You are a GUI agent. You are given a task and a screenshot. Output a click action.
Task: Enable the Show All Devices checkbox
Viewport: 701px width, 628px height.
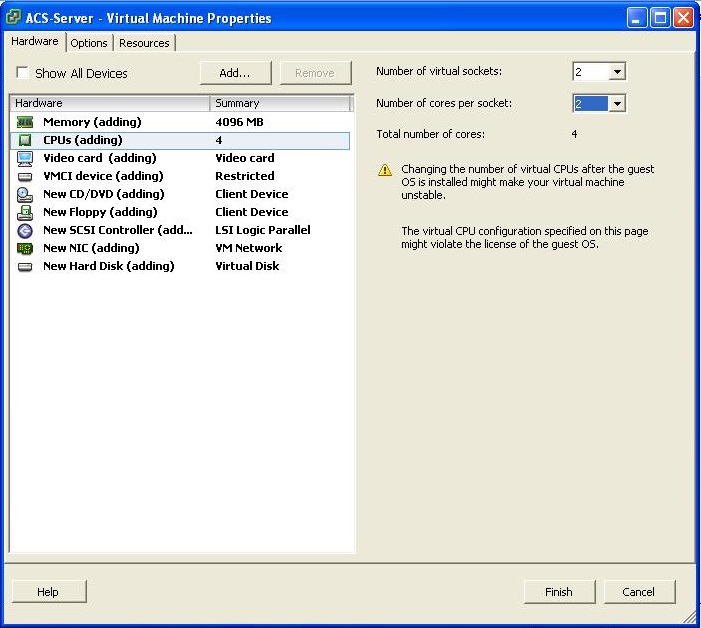[x=22, y=73]
